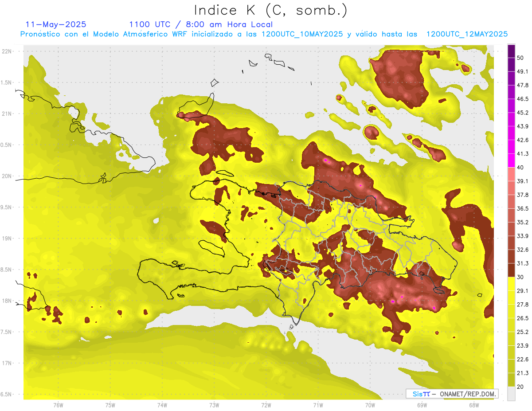This screenshot has height=411, width=532.
Task: Click the colorbar value 50
Action: tap(520, 58)
